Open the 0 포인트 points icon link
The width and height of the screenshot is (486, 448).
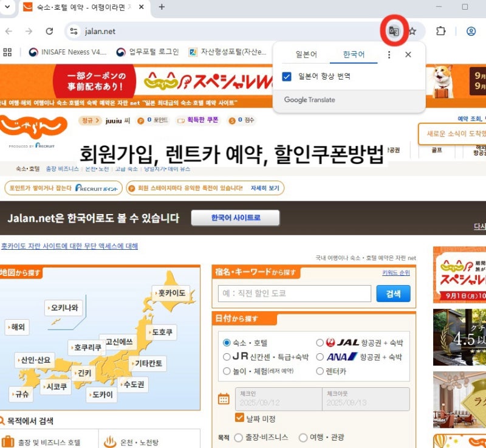click(152, 120)
